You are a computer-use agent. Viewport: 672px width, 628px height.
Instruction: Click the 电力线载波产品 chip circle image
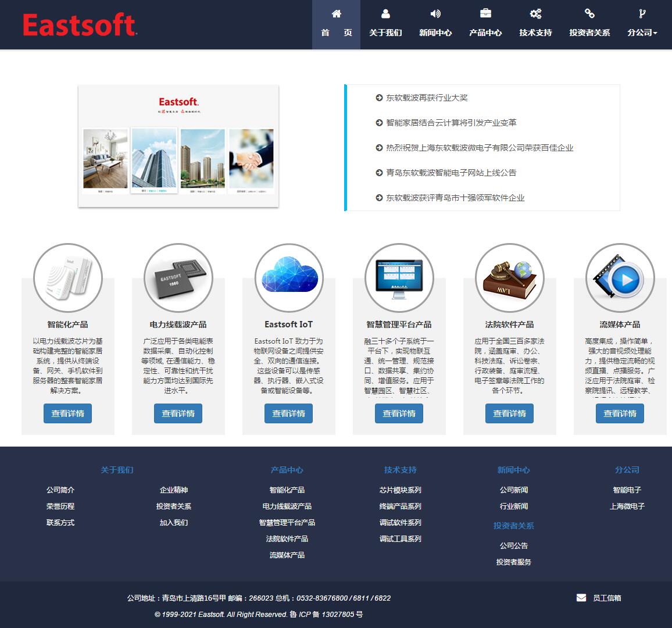tap(178, 278)
